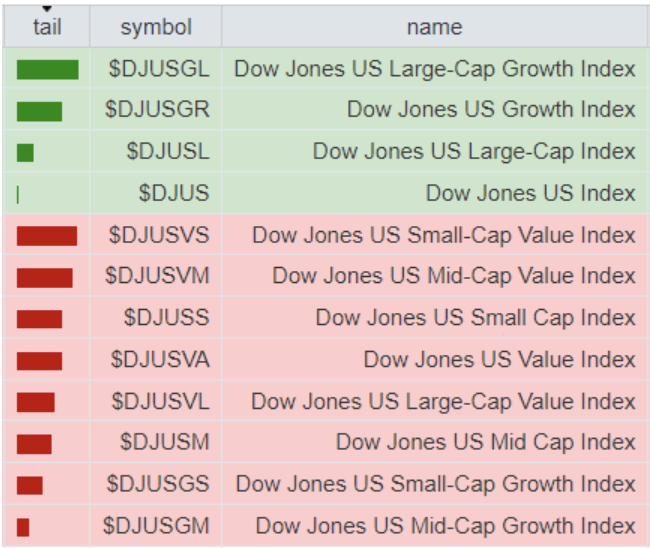Click the red tail bar for $DJUSVA
650x548 pixels.
click(x=39, y=360)
